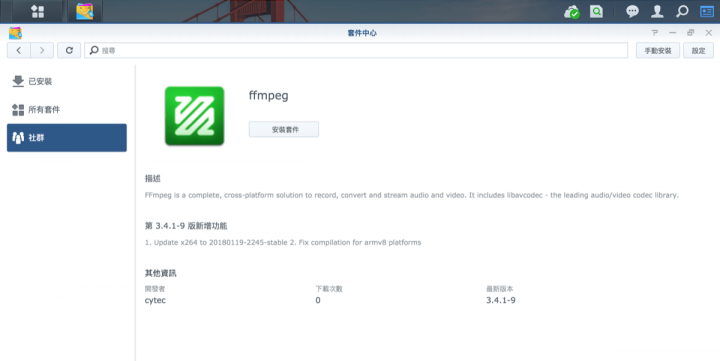
Task: Switch to the 所有套件 all packages section
Action: pyautogui.click(x=67, y=109)
